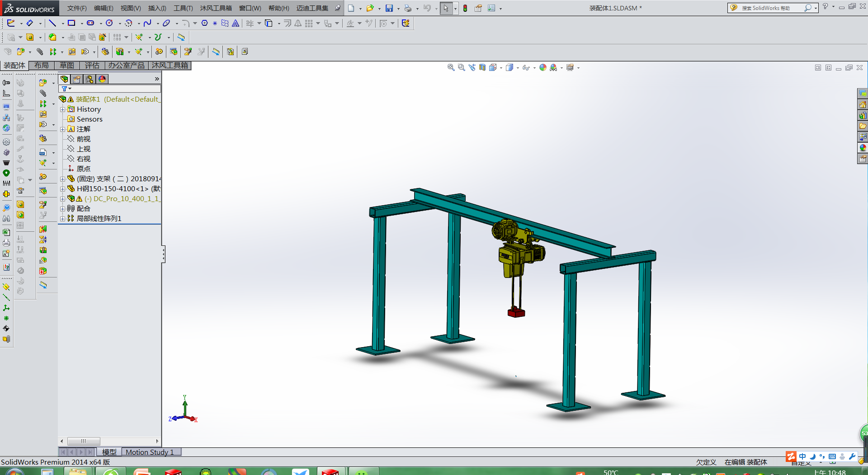This screenshot has width=868, height=475.
Task: Open the 文件(F) menu
Action: point(77,8)
